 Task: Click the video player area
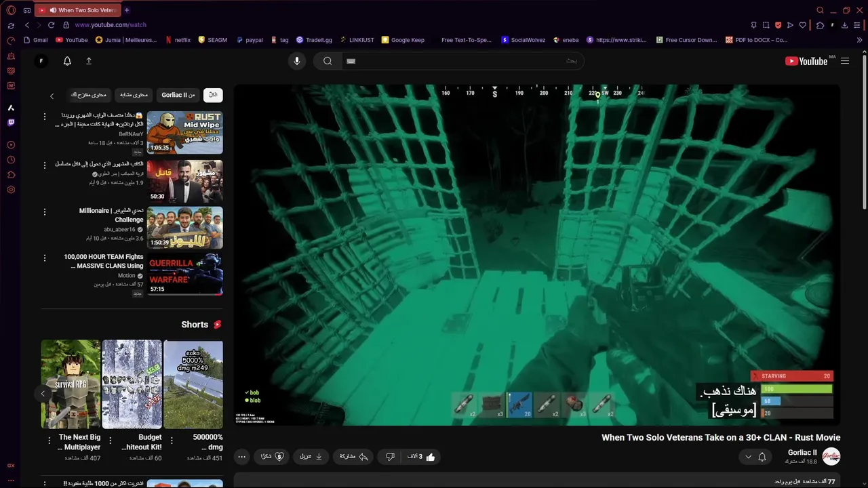tap(537, 255)
